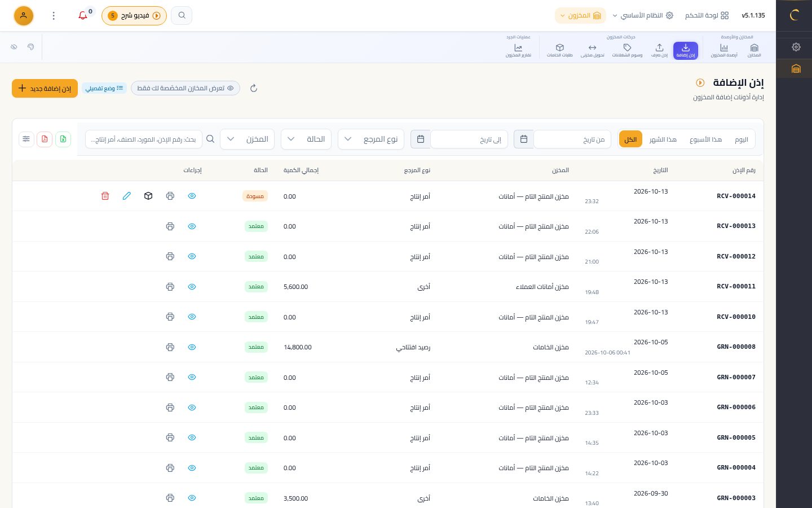Open the النظام الأساسي system dropdown
The image size is (812, 508).
(643, 15)
